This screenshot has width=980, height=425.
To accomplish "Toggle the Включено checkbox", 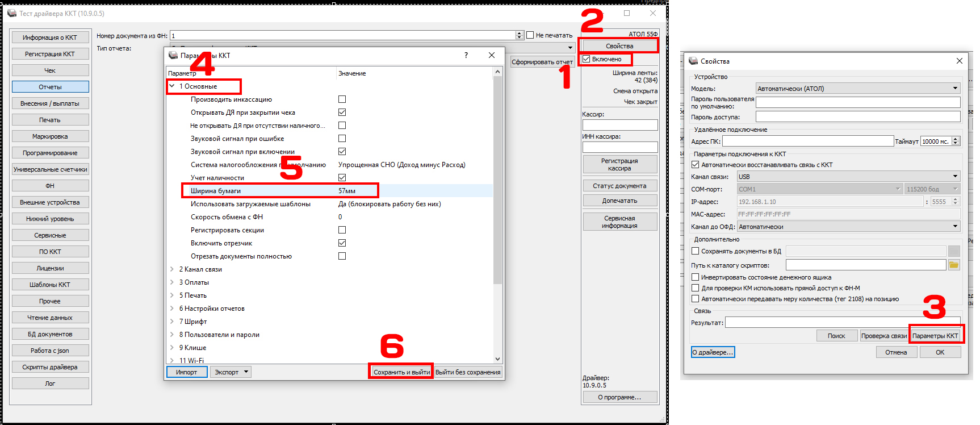I will click(x=587, y=59).
